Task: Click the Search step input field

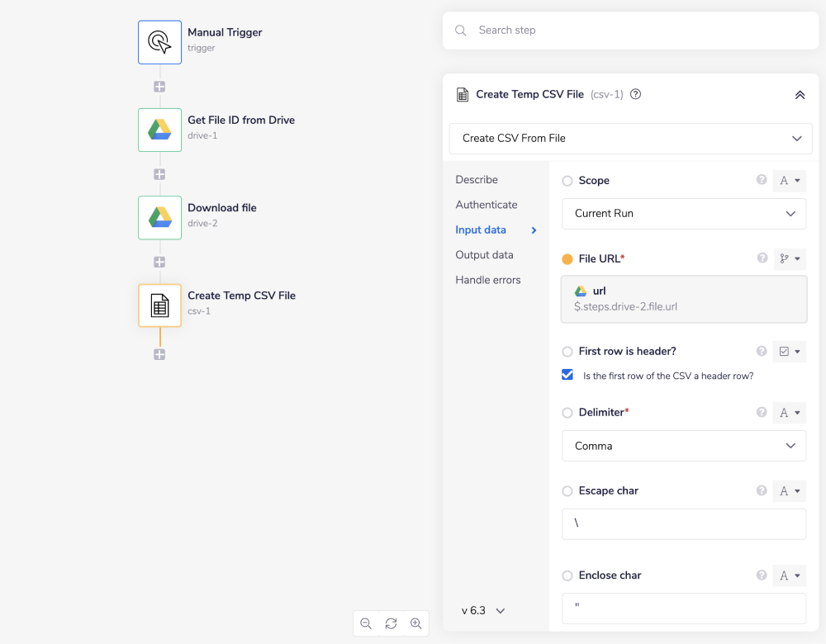Action: (x=630, y=30)
